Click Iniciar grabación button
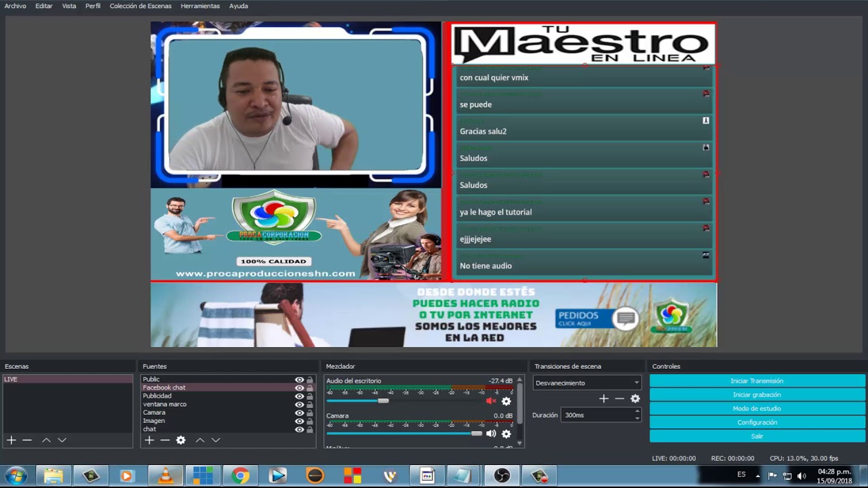Image resolution: width=868 pixels, height=488 pixels. pos(757,394)
